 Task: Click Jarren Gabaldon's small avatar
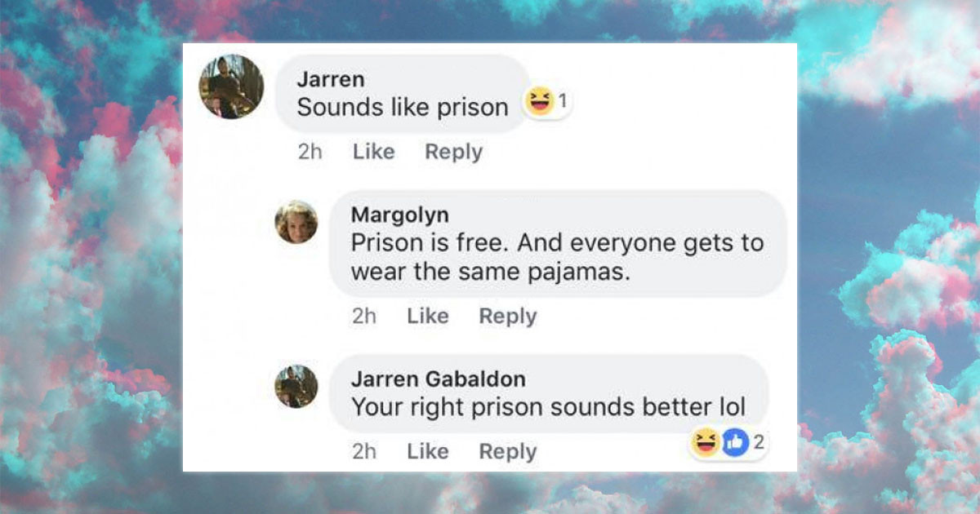tap(296, 386)
